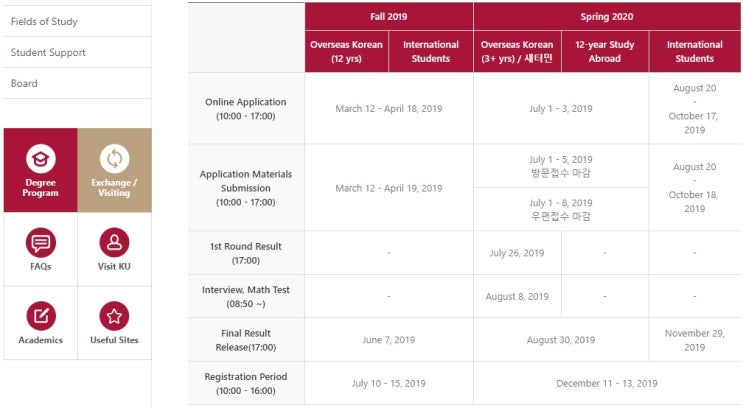Open the Exchange / Visiting arrows icon
The image size is (743, 408).
coord(114,158)
